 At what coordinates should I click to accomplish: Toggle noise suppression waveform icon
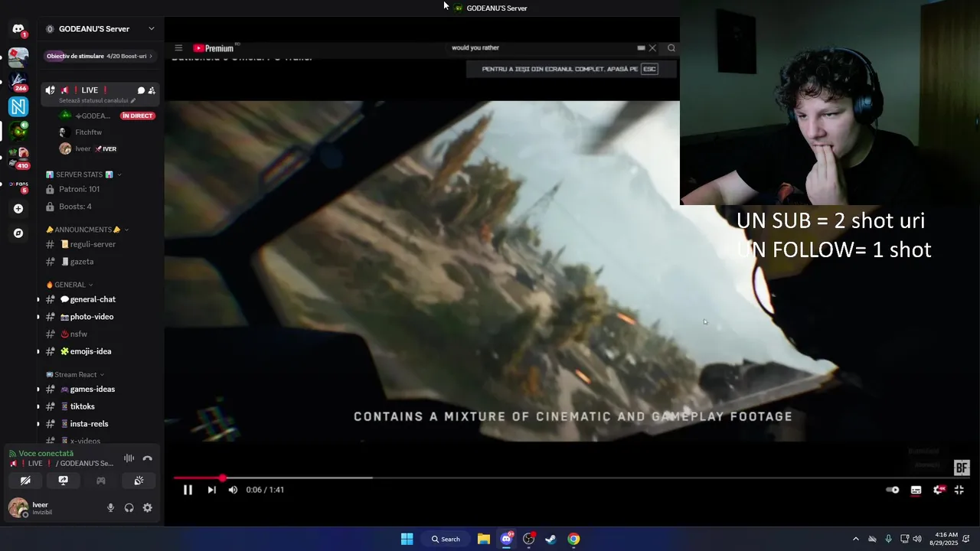click(x=129, y=458)
